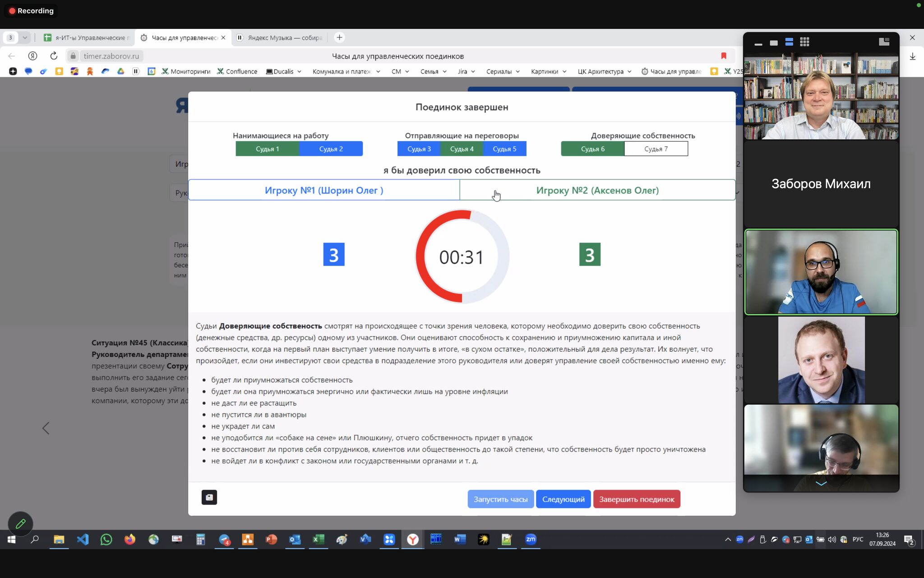Switch Zoom panel to grid view
Image resolution: width=924 pixels, height=578 pixels.
pos(804,42)
